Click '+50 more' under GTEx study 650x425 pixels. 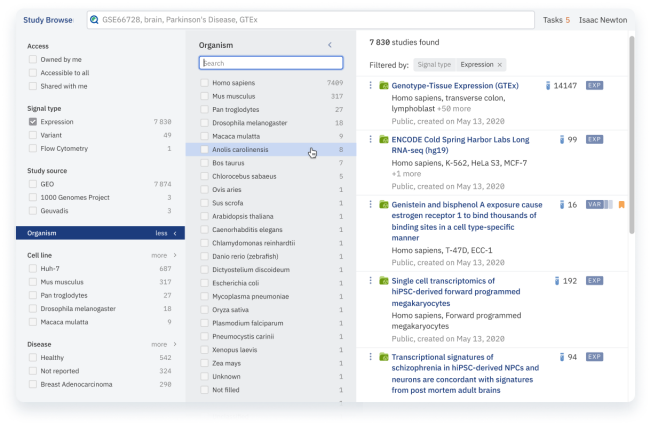(456, 108)
